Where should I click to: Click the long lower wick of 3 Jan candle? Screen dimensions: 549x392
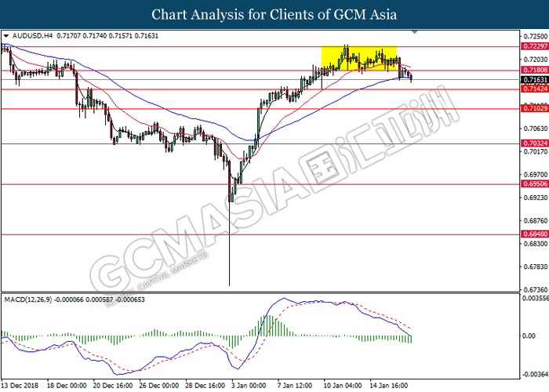[230, 251]
